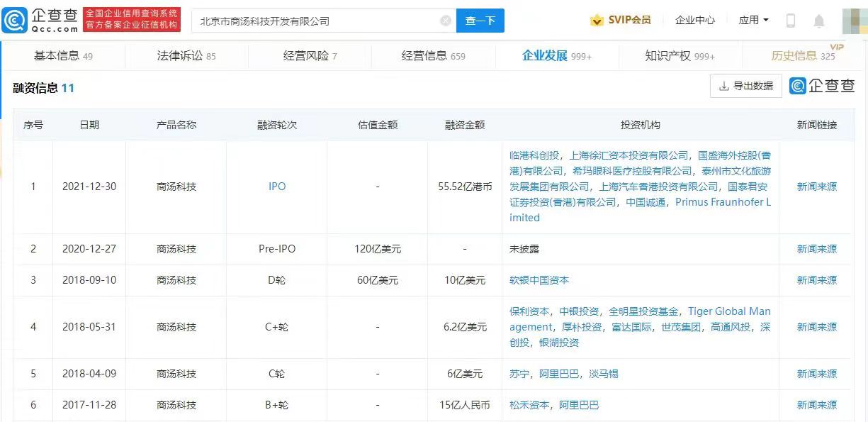
Task: Select the 60亿美元 valuation cell
Action: click(378, 280)
